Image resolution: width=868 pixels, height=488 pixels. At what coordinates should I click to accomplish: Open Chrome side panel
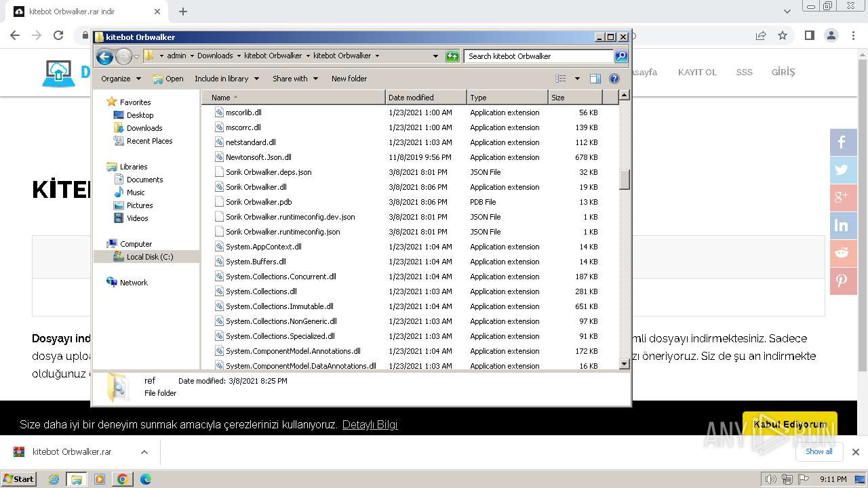point(809,35)
